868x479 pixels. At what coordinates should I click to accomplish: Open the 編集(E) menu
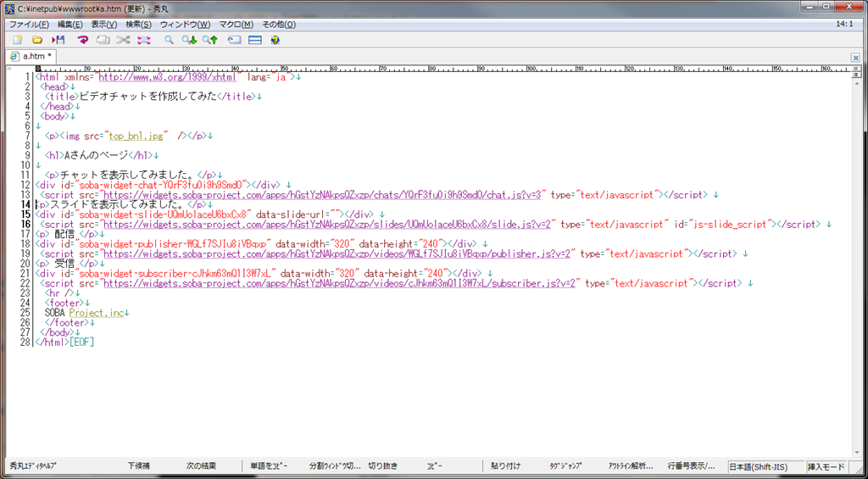[x=70, y=25]
